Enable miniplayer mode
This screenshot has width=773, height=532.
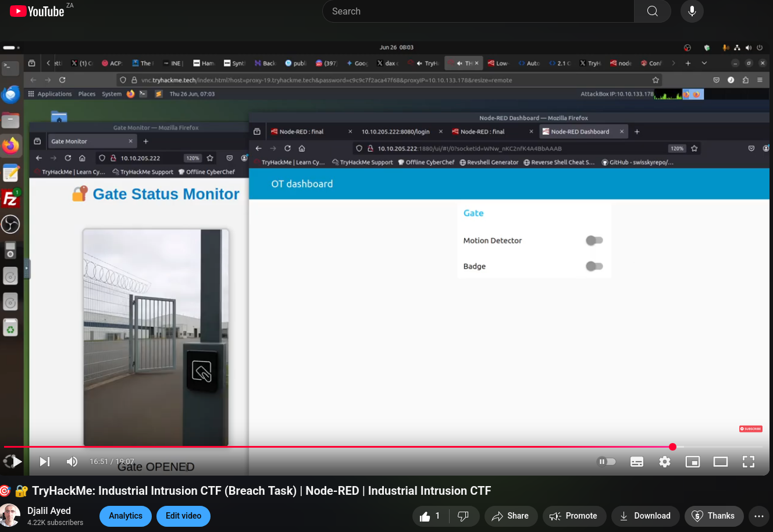tap(693, 462)
